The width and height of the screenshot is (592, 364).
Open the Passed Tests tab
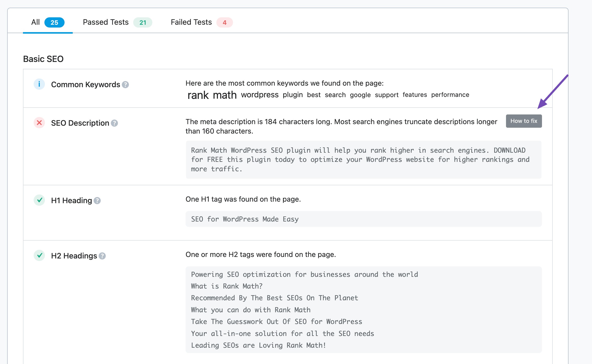117,22
